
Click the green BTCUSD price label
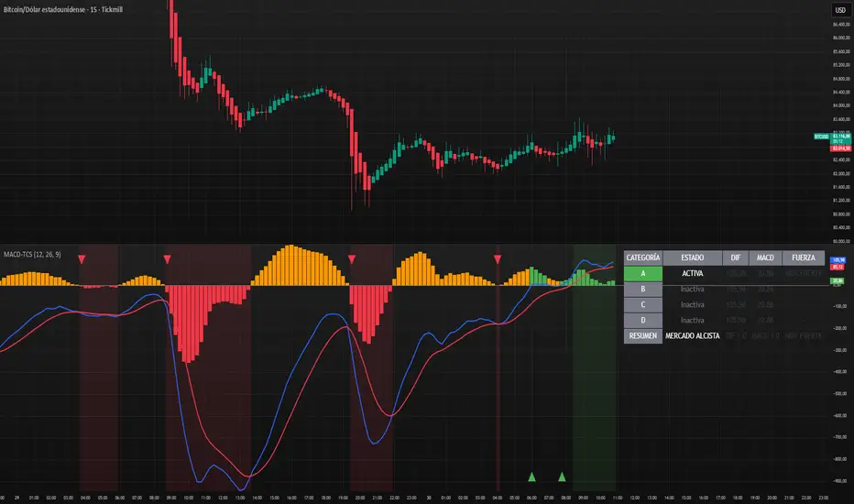coord(821,137)
